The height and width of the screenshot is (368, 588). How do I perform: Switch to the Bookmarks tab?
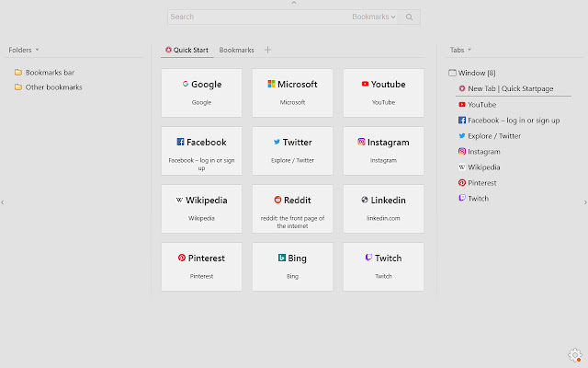click(x=237, y=50)
